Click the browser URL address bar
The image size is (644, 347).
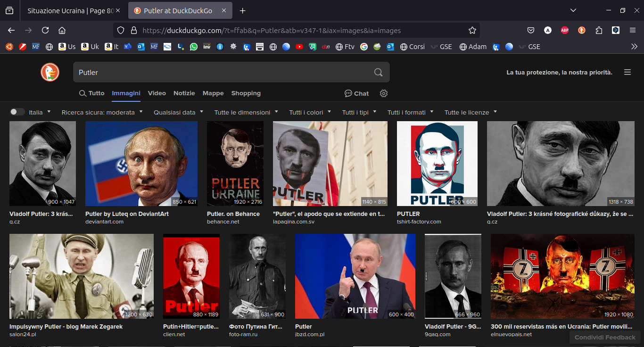[x=296, y=30]
